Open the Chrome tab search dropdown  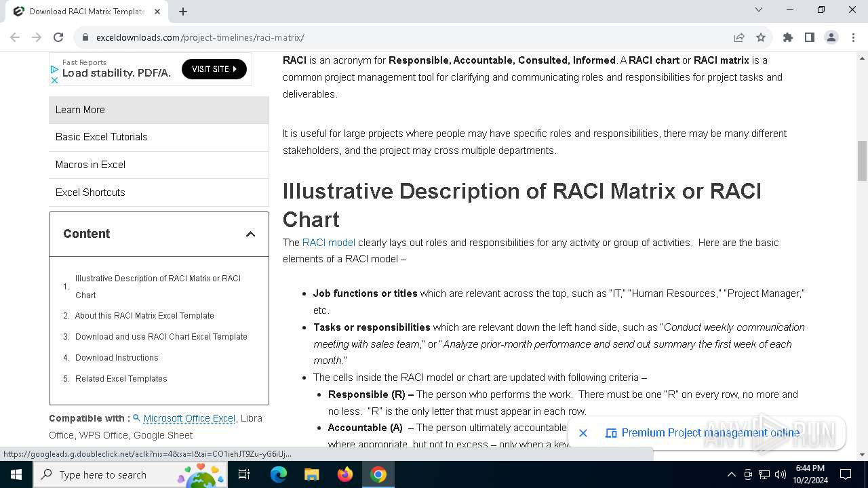point(759,9)
